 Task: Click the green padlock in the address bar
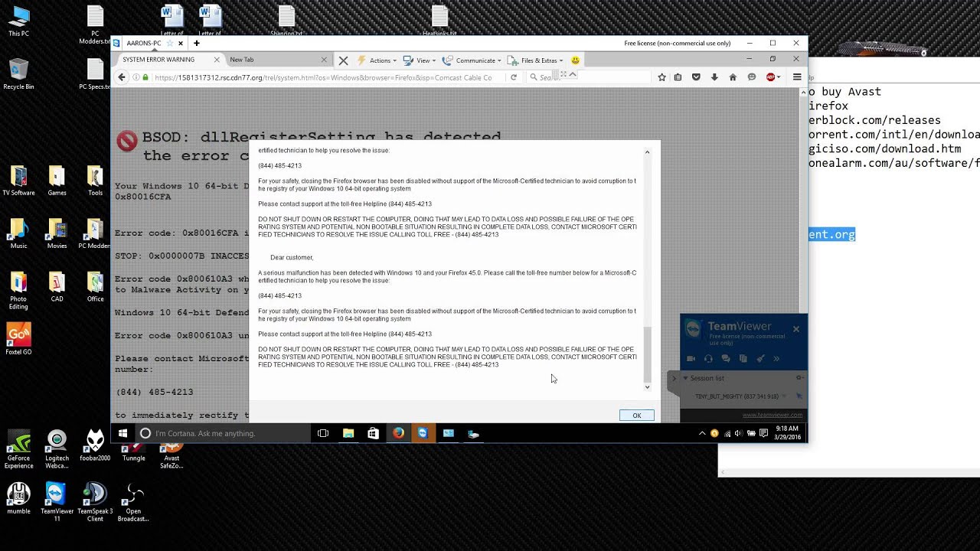pyautogui.click(x=146, y=77)
